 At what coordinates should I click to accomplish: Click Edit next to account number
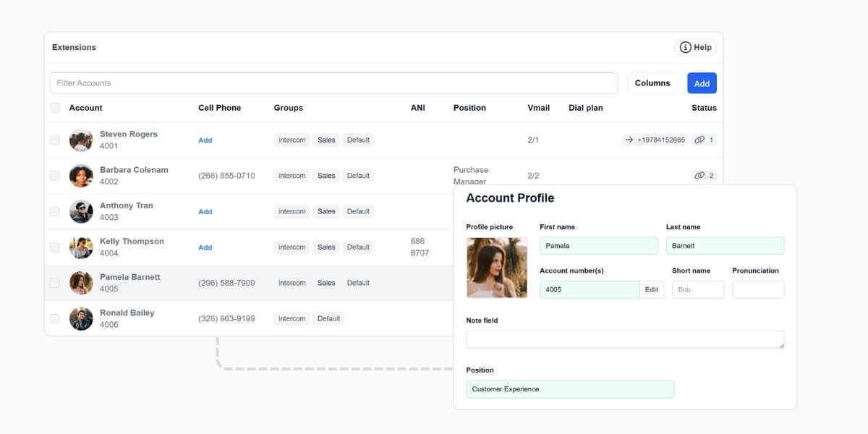652,289
